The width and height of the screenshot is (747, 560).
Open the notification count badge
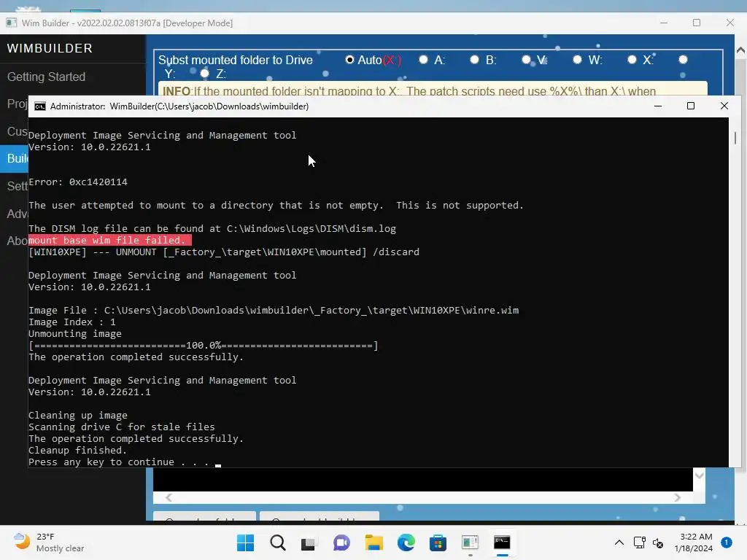pos(726,542)
